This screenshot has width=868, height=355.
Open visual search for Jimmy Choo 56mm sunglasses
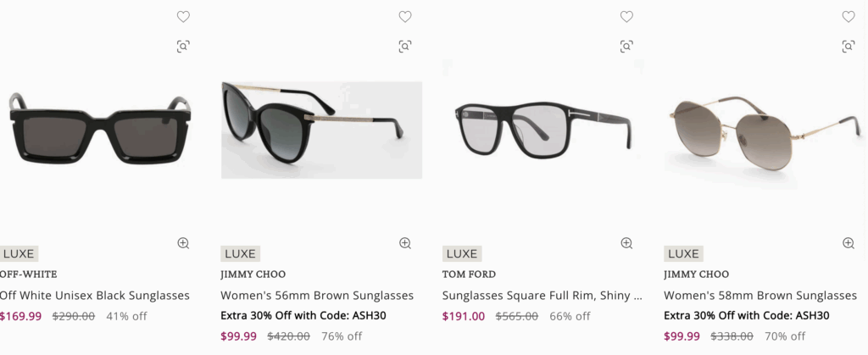coord(405,47)
